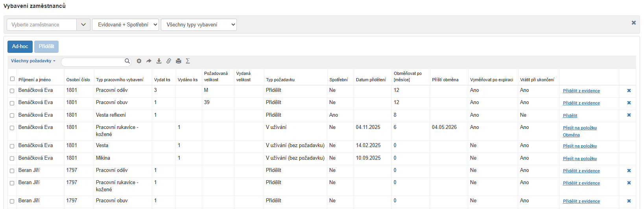This screenshot has width=644, height=209.
Task: Toggle the select-all checkbox in table header
Action: [x=12, y=79]
